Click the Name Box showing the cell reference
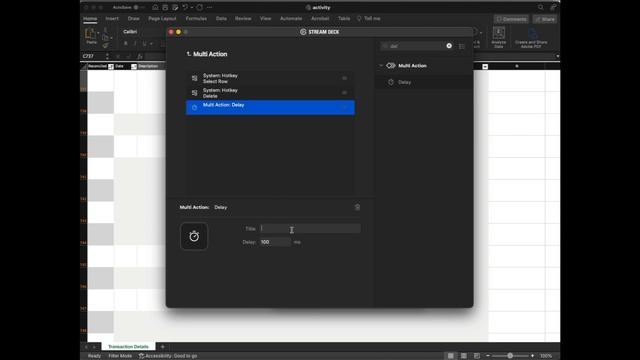Screen dimensions: 640x360 [93, 56]
